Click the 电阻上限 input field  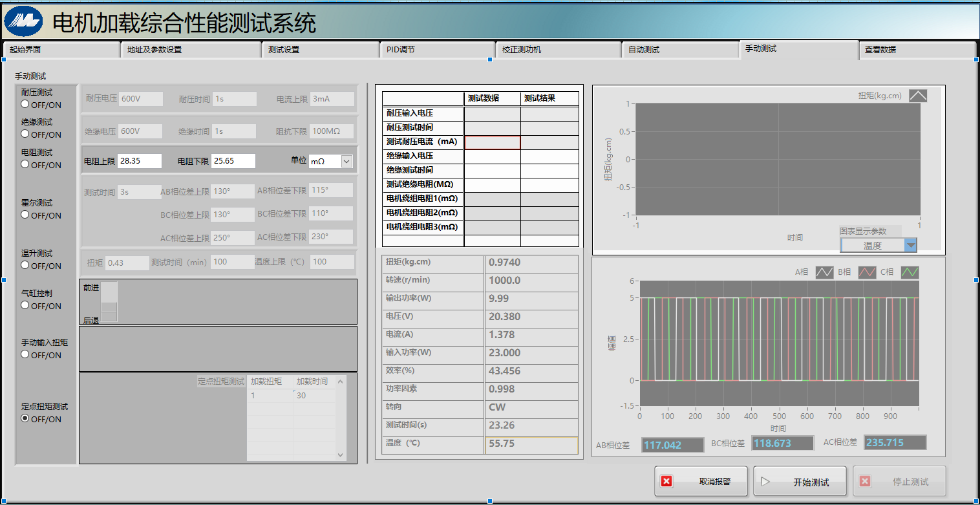click(x=140, y=161)
